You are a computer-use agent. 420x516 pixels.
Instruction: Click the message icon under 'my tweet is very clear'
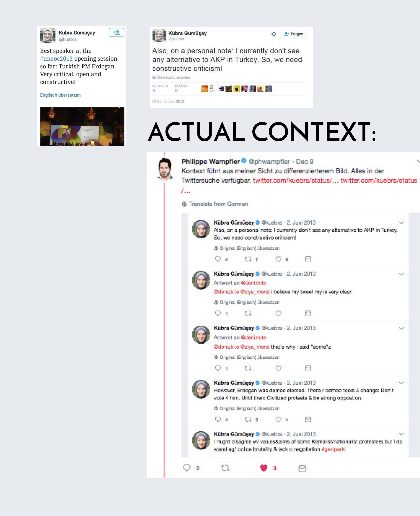pos(308,313)
